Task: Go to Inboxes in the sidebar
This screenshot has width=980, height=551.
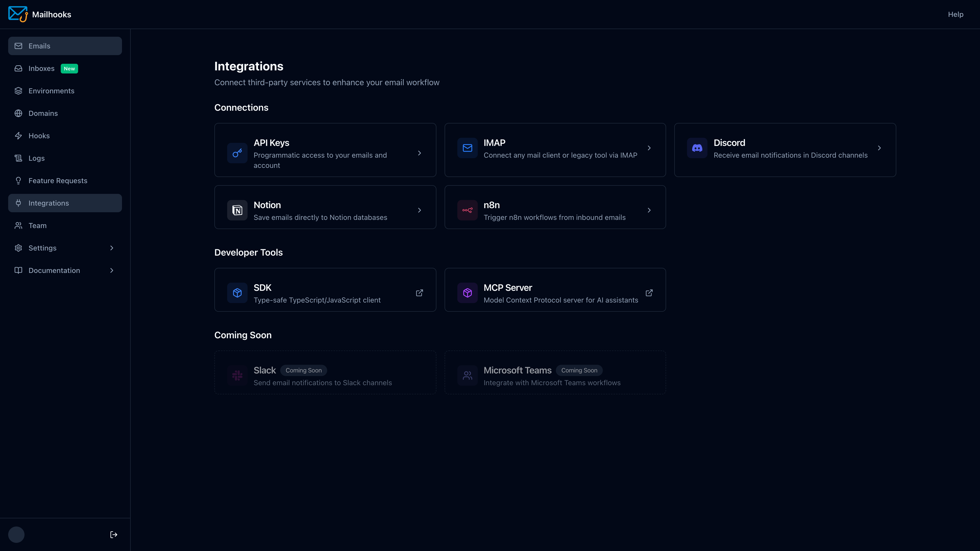Action: click(x=65, y=68)
